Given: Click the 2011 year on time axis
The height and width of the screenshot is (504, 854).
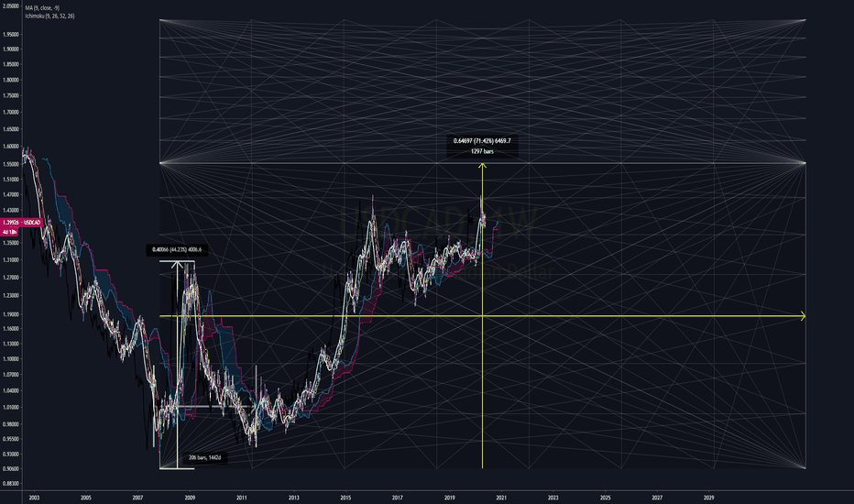Looking at the screenshot, I should pos(242,498).
